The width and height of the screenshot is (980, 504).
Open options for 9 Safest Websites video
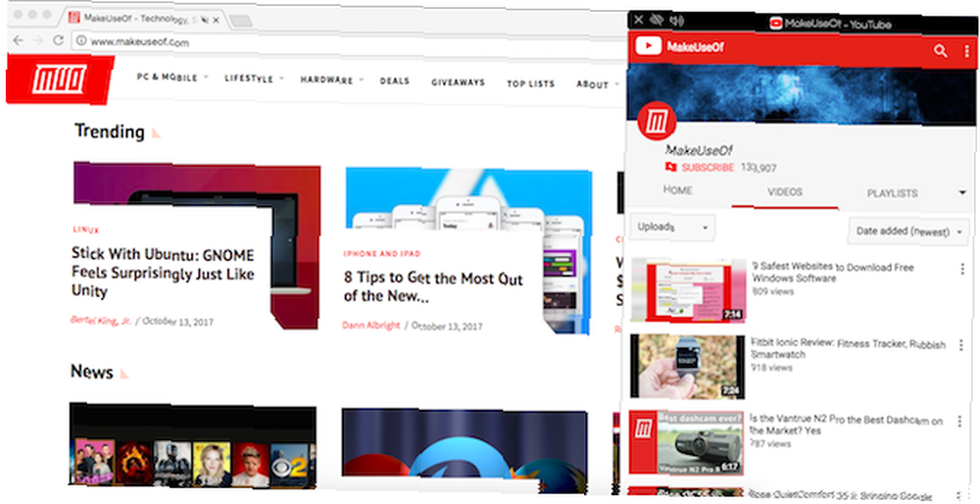coord(962,269)
